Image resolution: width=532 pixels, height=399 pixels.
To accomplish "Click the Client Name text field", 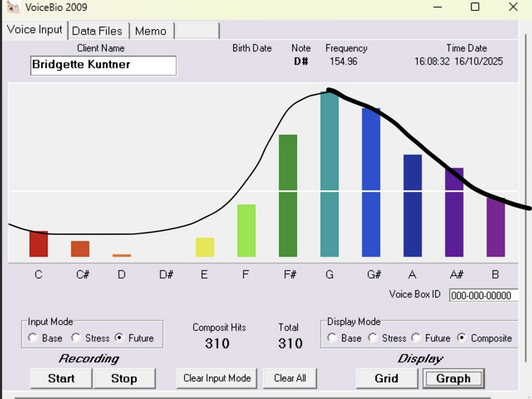I will click(x=103, y=65).
